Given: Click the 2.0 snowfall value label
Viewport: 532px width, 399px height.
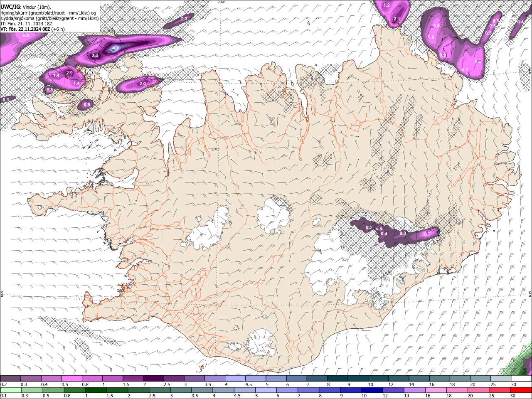Looking at the screenshot, I should coord(143,84).
